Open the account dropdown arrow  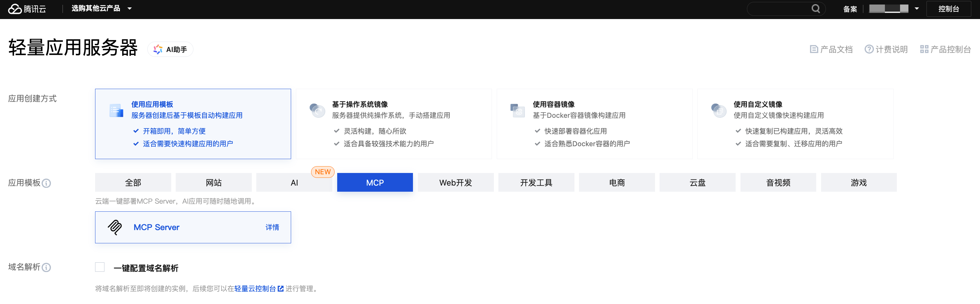[x=917, y=9]
